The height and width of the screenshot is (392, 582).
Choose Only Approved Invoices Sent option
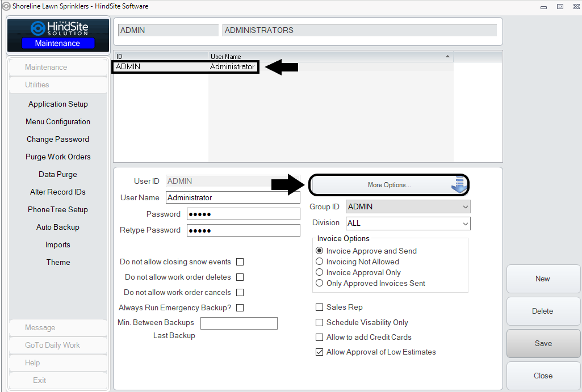point(320,283)
